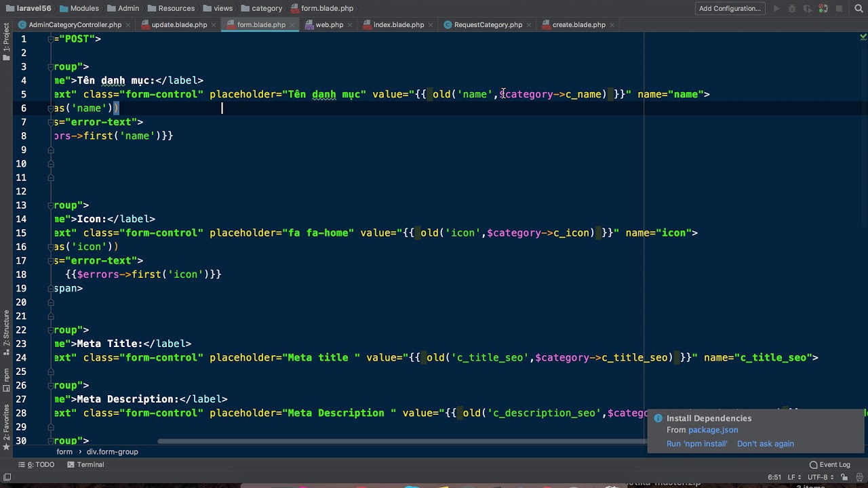
Task: Click the Debug bug icon
Action: click(793, 9)
